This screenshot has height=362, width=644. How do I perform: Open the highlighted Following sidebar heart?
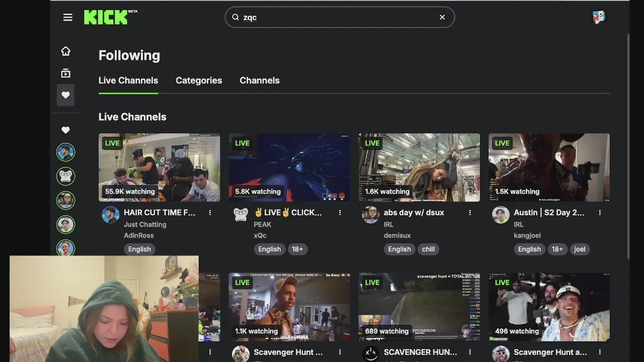click(65, 95)
